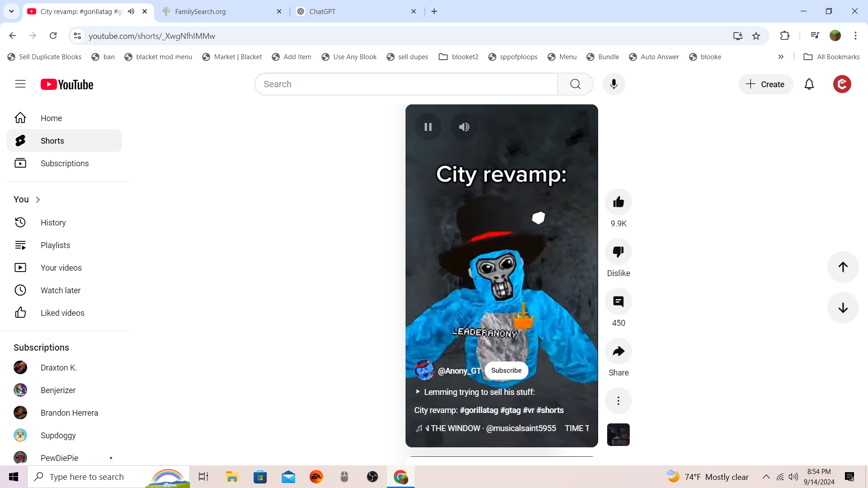Show hidden bookmarks overflow chevron
This screenshot has width=868, height=488.
tap(781, 57)
